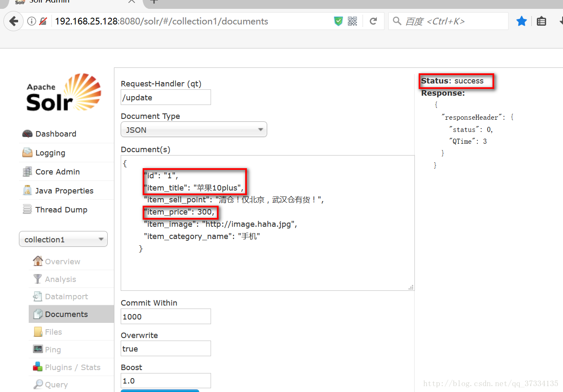Open the QR code icon in address bar
This screenshot has height=392, width=563.
(x=352, y=21)
